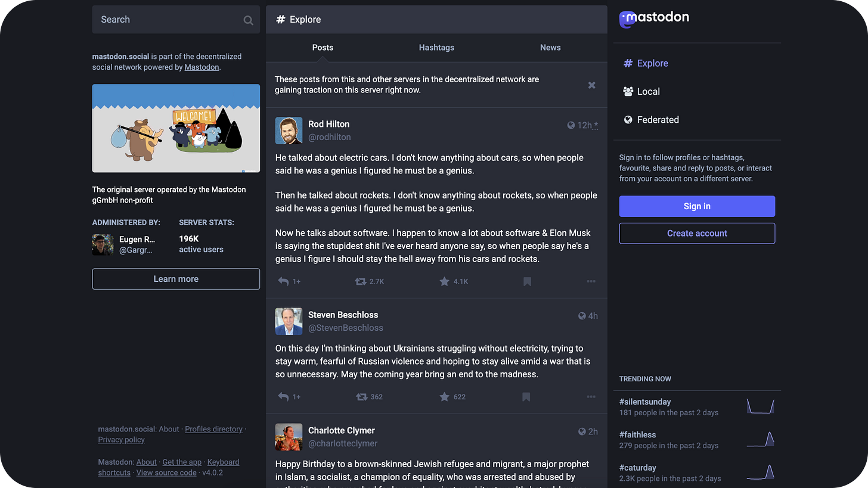The image size is (868, 488).
Task: Open the more options menu on Rod Hilton's post
Action: tap(591, 281)
